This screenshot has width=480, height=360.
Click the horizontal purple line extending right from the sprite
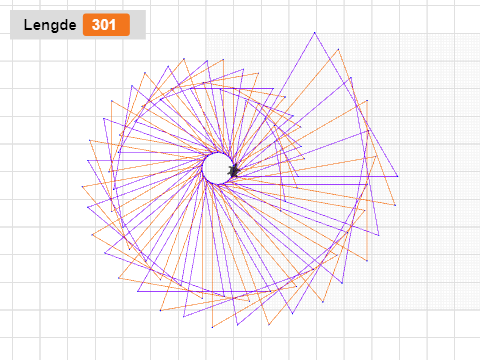tap(317, 176)
